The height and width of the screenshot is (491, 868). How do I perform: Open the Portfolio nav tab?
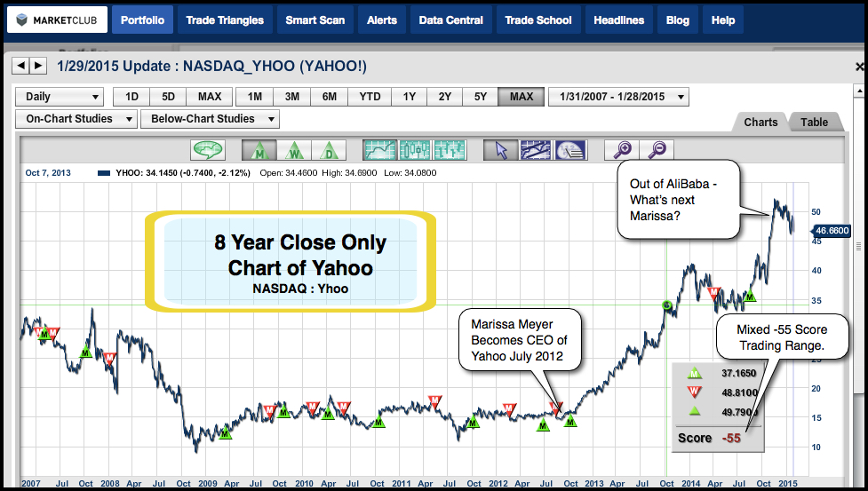(142, 20)
